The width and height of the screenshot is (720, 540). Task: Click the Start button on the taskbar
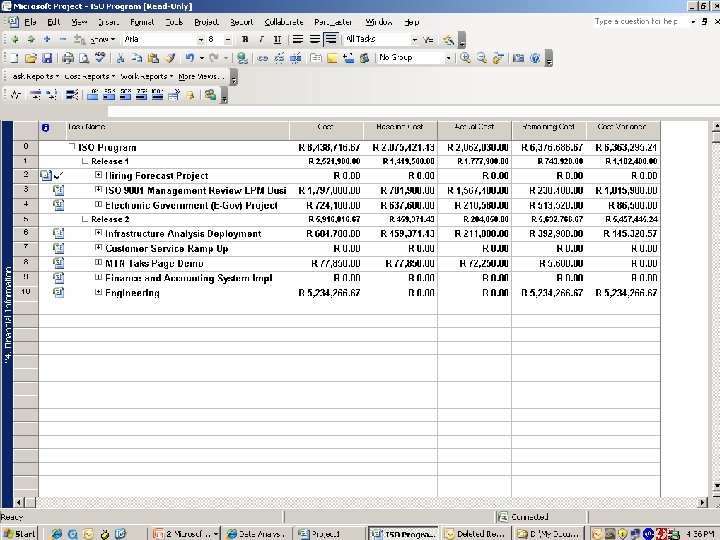click(x=19, y=534)
